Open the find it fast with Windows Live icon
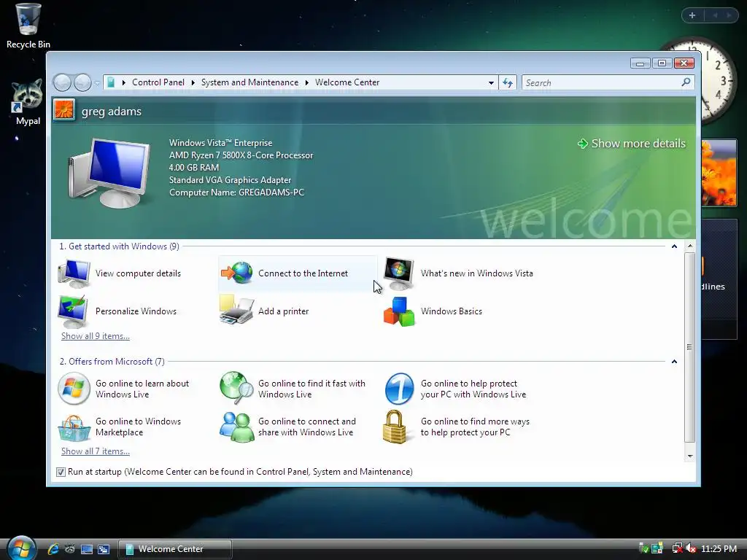 (236, 388)
